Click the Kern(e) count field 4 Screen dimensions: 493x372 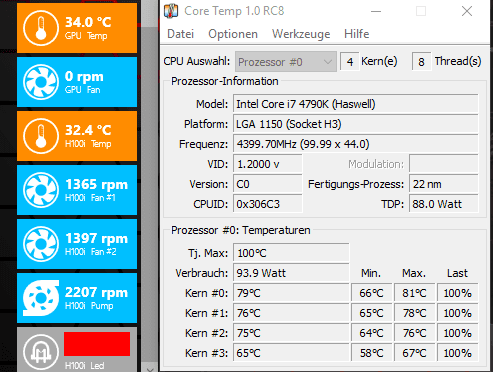(350, 62)
